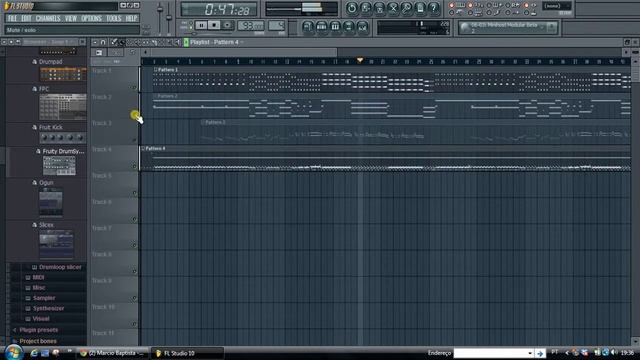Click the undo history round toolbar icon
640x360 pixels.
coord(351,8)
